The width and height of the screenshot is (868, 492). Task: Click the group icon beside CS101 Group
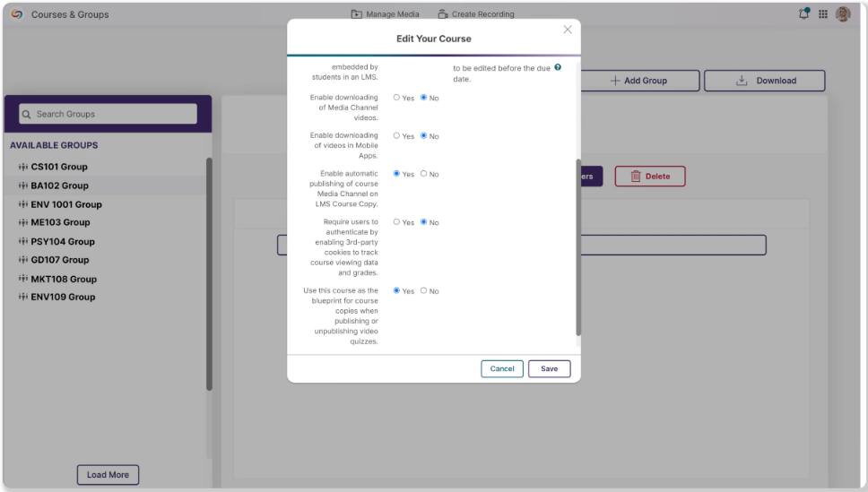[x=22, y=167]
